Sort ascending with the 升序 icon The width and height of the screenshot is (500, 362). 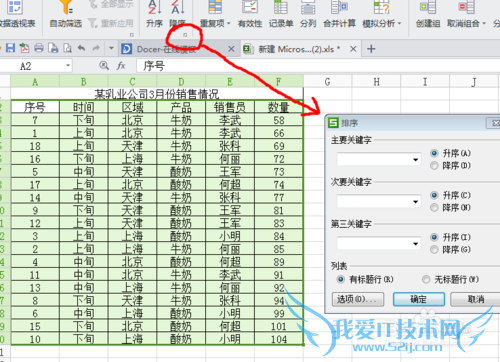click(x=154, y=7)
